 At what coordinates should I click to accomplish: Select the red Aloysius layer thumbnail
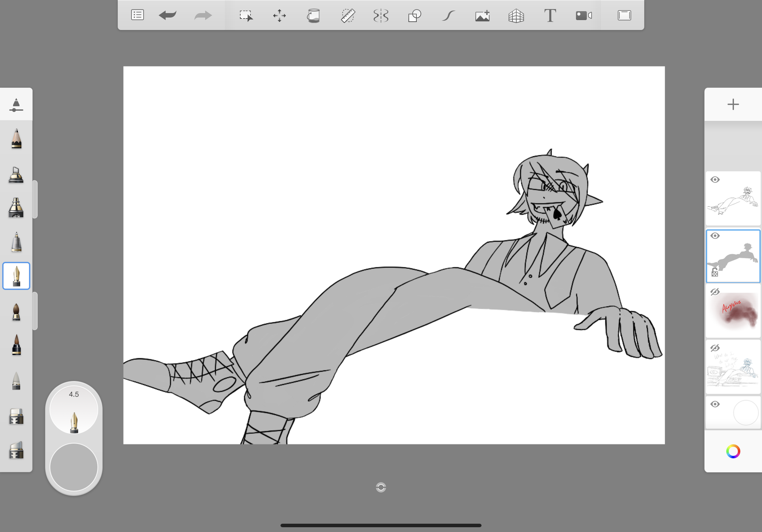tap(733, 311)
